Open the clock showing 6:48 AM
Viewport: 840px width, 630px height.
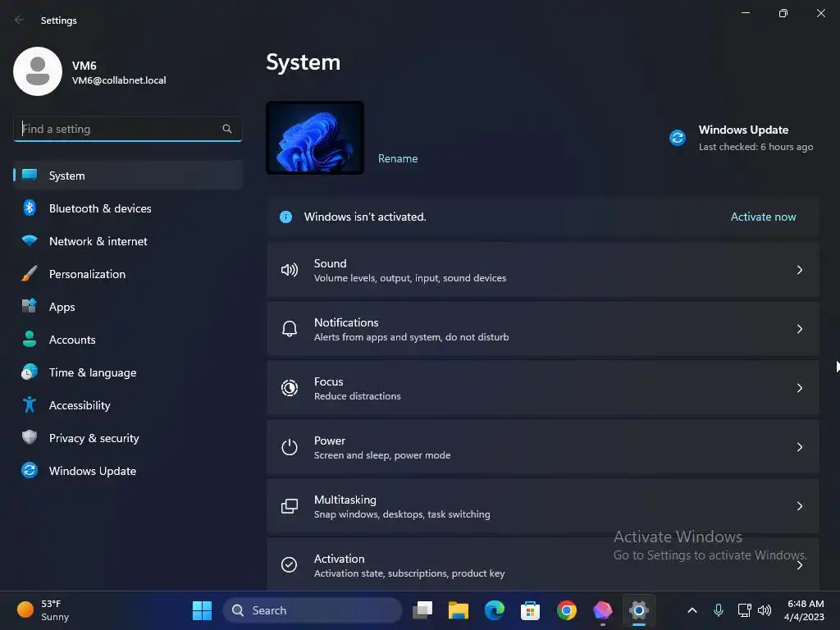tap(804, 610)
